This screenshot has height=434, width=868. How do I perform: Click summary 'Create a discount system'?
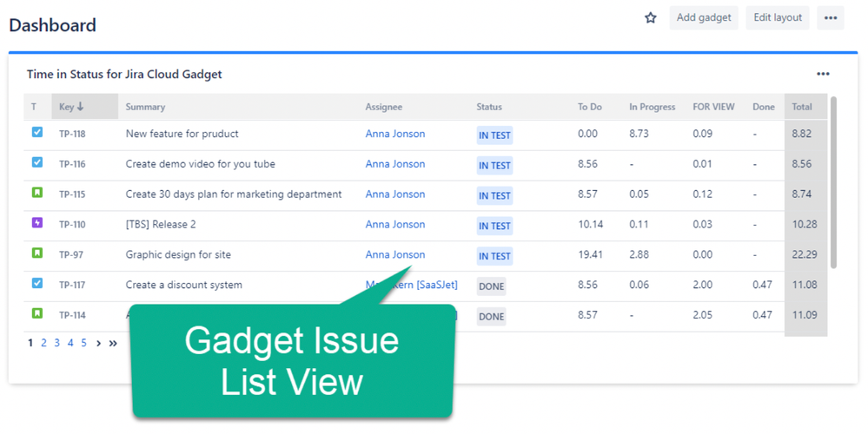pyautogui.click(x=184, y=285)
